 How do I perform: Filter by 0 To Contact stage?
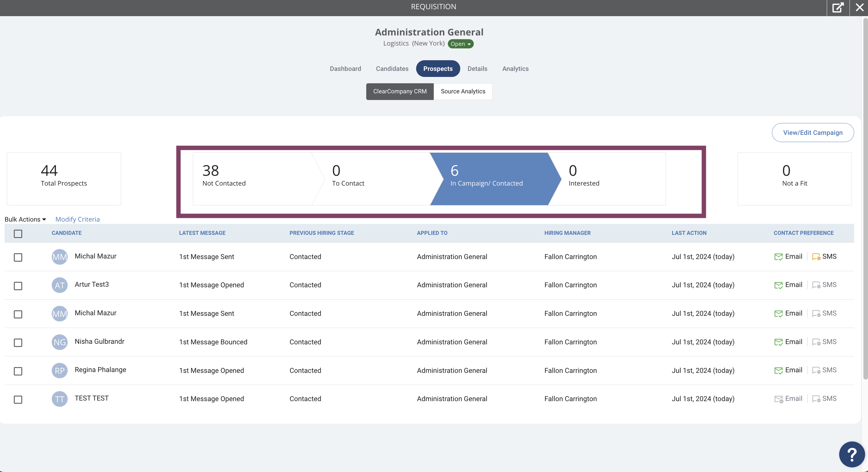[377, 179]
